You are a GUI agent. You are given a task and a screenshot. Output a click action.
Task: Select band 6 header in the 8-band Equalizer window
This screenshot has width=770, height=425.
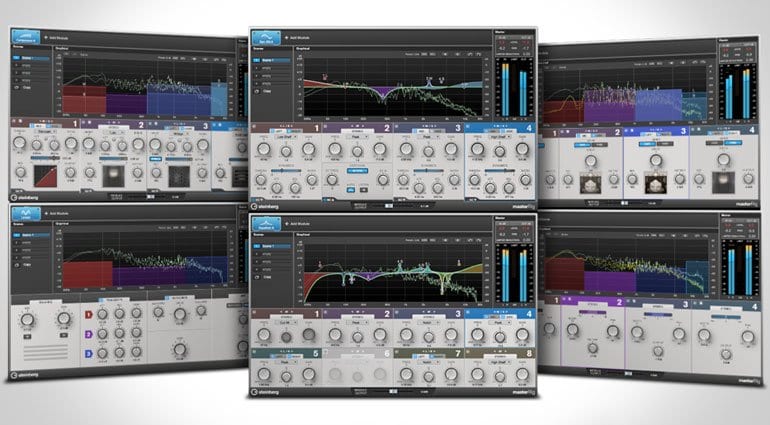tap(358, 353)
